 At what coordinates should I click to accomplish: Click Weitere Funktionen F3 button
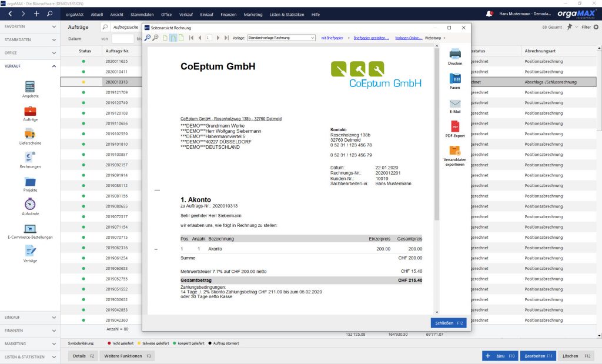pos(127,356)
